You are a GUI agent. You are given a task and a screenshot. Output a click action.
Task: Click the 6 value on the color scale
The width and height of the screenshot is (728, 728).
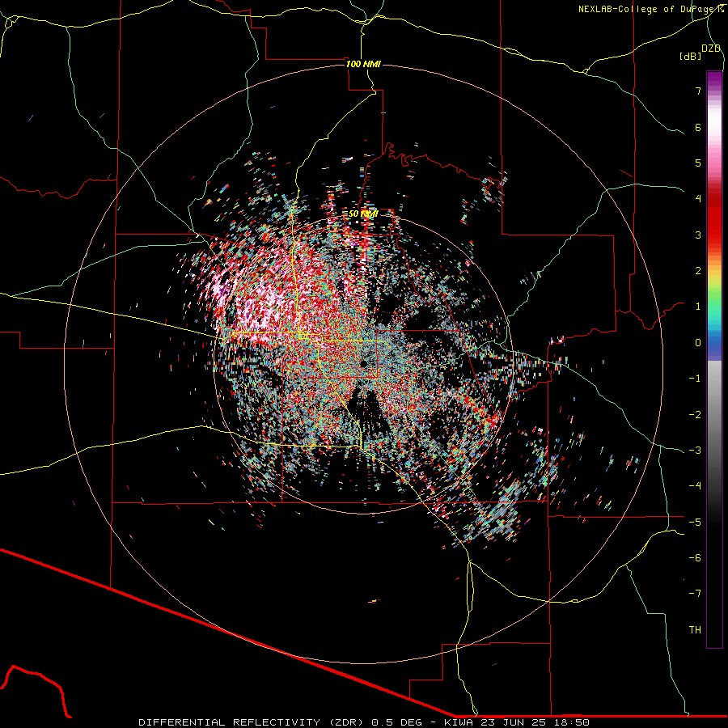click(x=698, y=127)
